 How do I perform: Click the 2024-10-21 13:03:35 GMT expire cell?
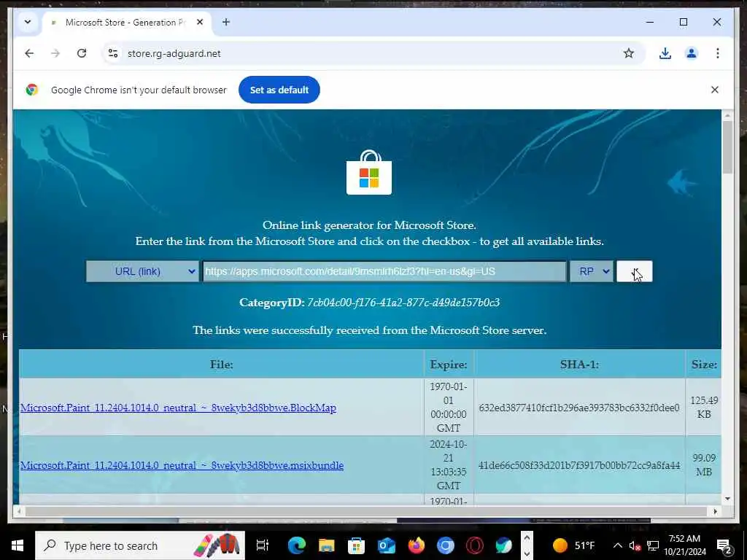(449, 464)
